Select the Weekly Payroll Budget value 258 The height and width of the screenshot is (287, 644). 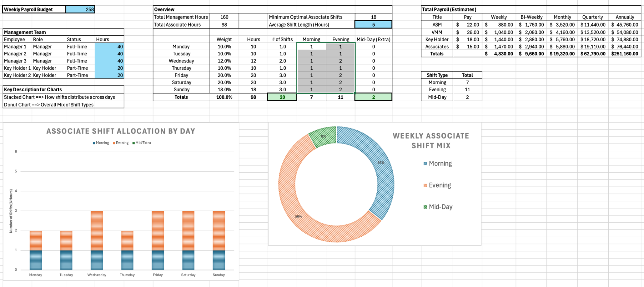point(80,9)
